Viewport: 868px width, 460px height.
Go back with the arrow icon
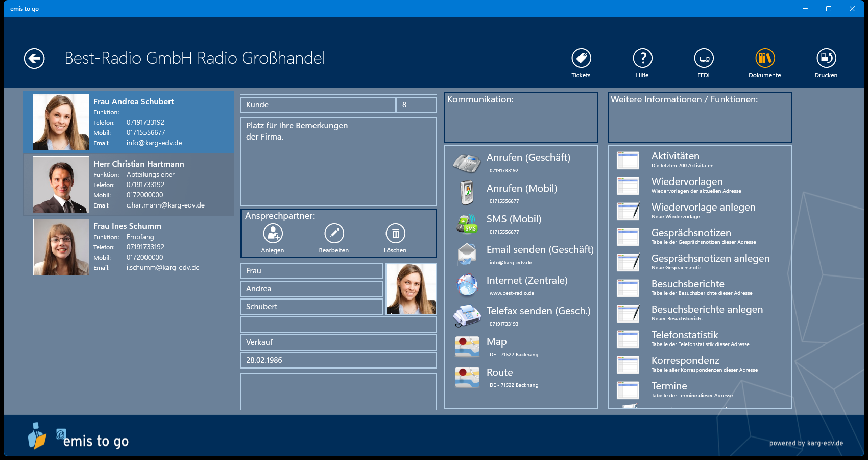tap(34, 58)
